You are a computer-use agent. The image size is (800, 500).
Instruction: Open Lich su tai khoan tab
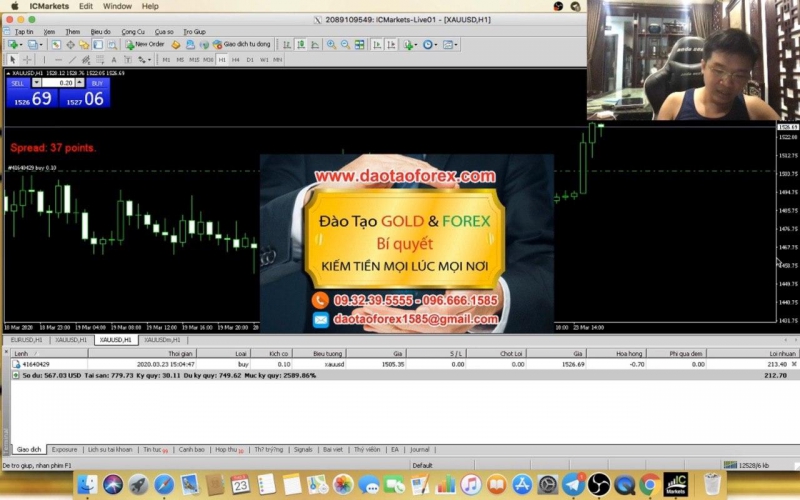(x=109, y=450)
